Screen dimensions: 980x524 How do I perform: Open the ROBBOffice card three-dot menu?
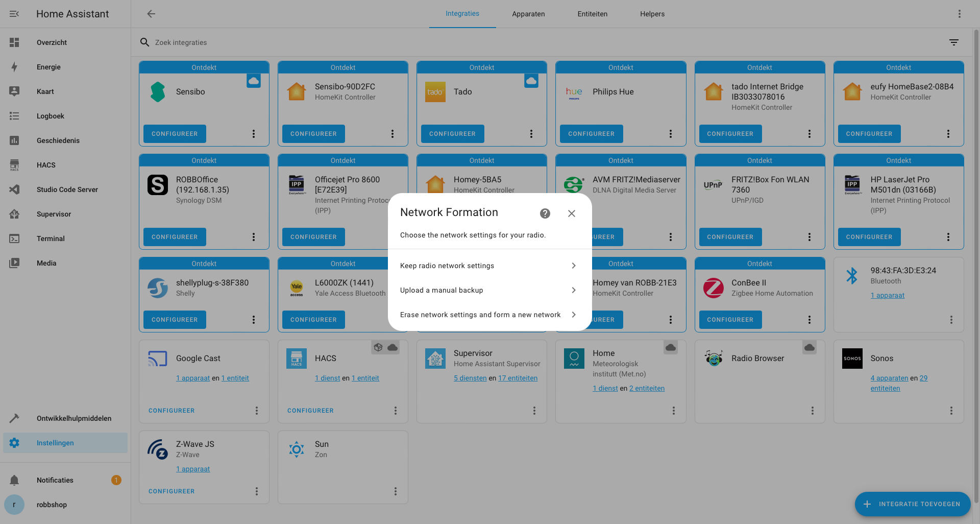pos(254,237)
